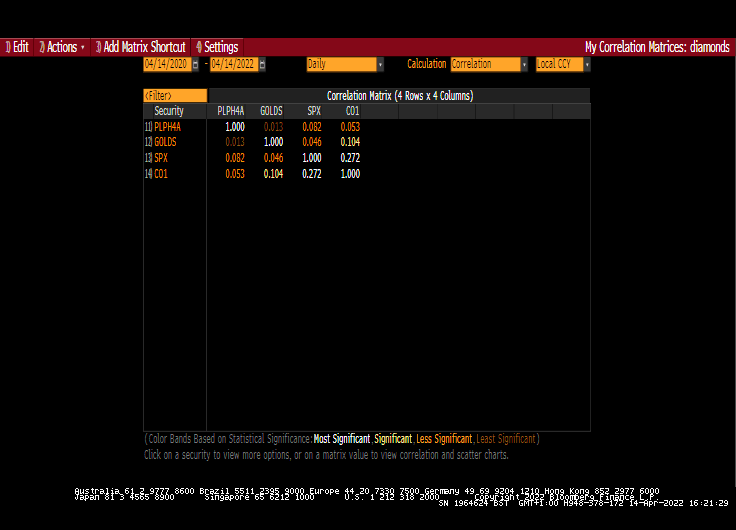Edit the 04/14/2022 end date field
736x530 pixels.
click(234, 64)
